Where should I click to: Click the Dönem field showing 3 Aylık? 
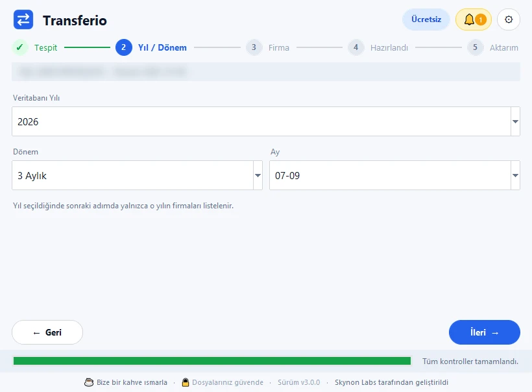[x=137, y=175]
